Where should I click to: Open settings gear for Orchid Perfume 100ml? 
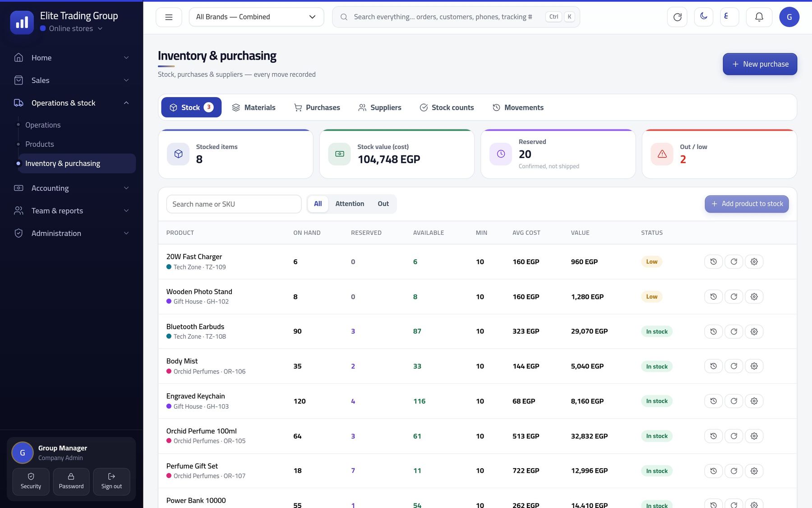pyautogui.click(x=754, y=436)
